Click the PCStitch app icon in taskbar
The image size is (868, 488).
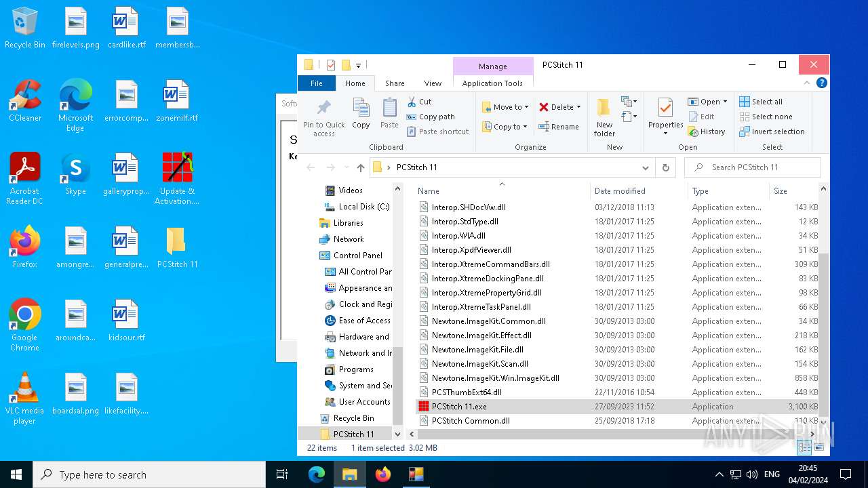point(416,474)
